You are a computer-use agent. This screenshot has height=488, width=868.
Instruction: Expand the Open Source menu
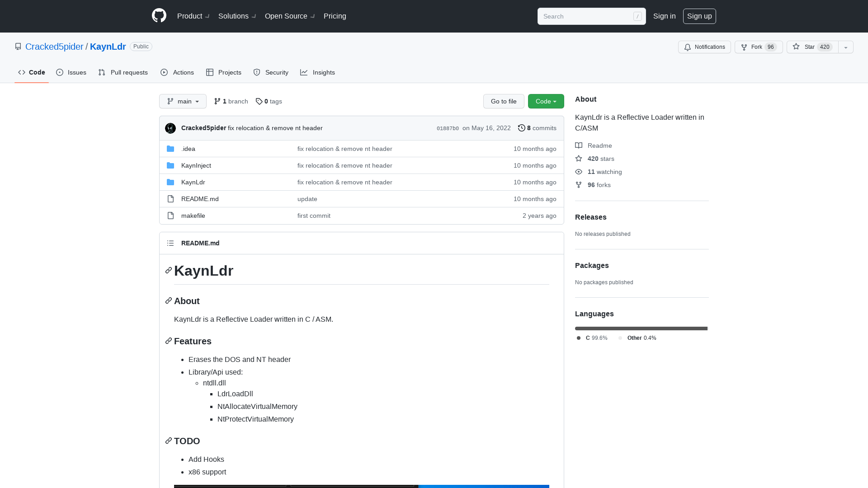(290, 16)
